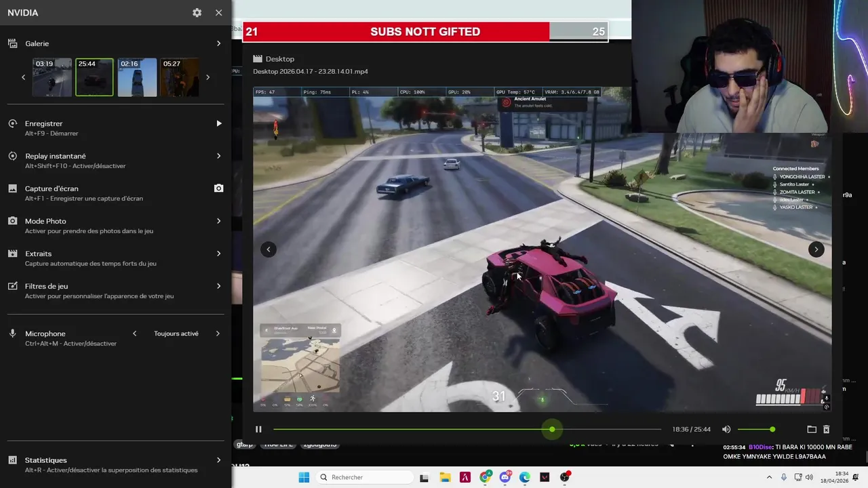Click the 18:36 / 25:44 time readout
Viewport: 868px width, 488px height.
tap(691, 430)
